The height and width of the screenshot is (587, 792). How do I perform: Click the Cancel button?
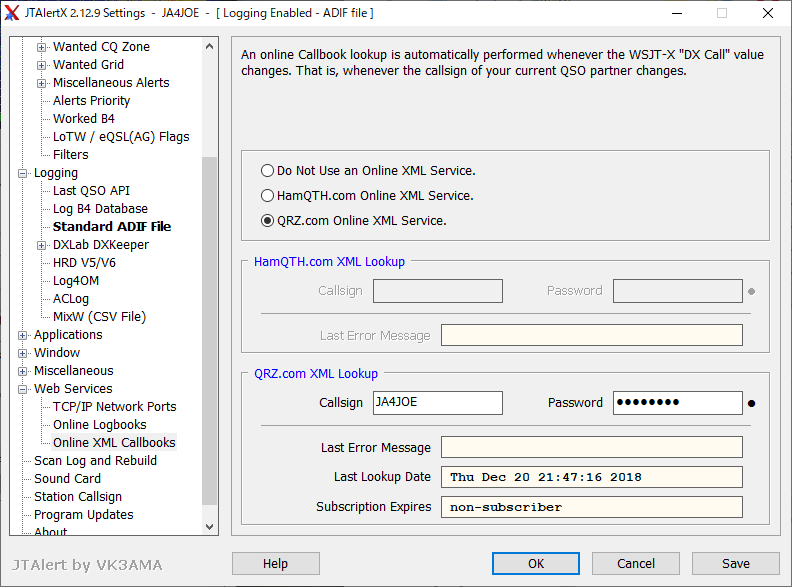pos(636,563)
